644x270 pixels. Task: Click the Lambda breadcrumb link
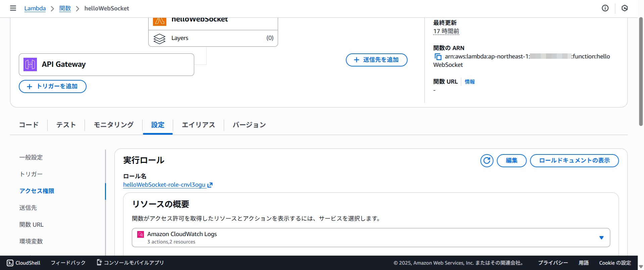click(x=35, y=8)
